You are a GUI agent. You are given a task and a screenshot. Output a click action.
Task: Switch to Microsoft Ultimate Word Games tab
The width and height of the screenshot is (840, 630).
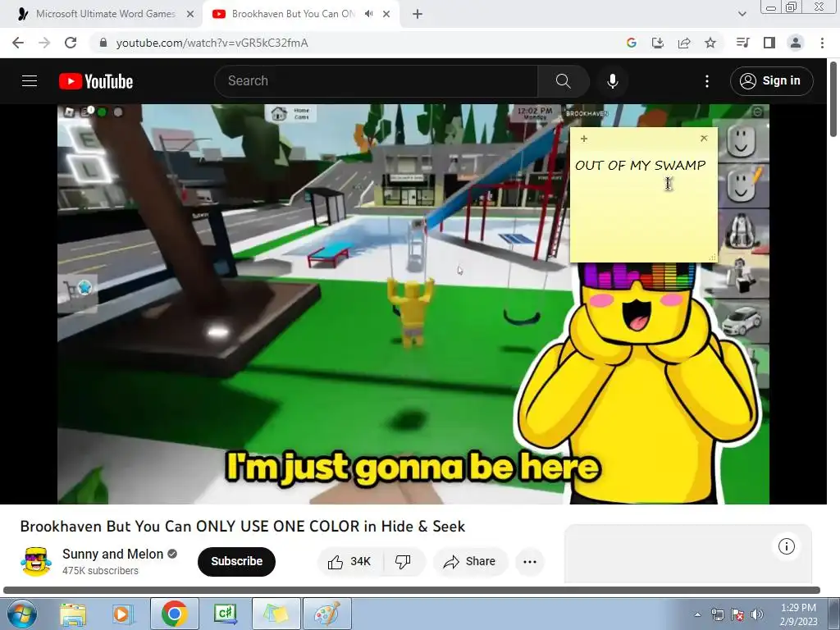106,14
